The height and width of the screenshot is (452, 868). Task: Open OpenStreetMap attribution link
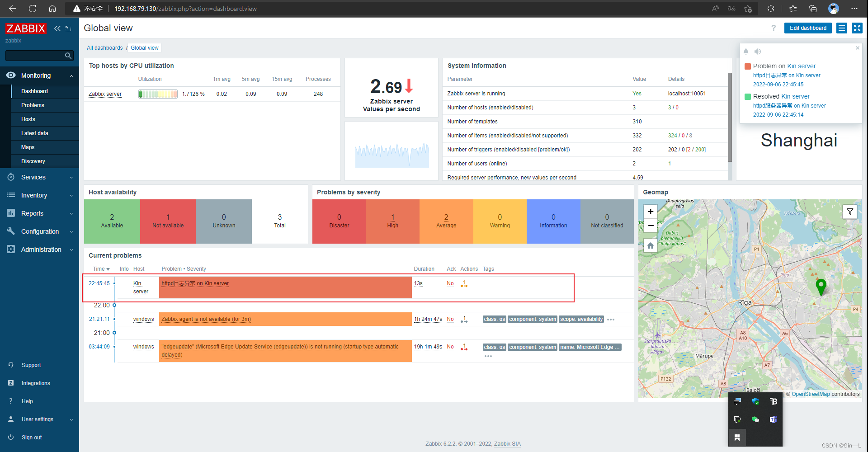(811, 394)
